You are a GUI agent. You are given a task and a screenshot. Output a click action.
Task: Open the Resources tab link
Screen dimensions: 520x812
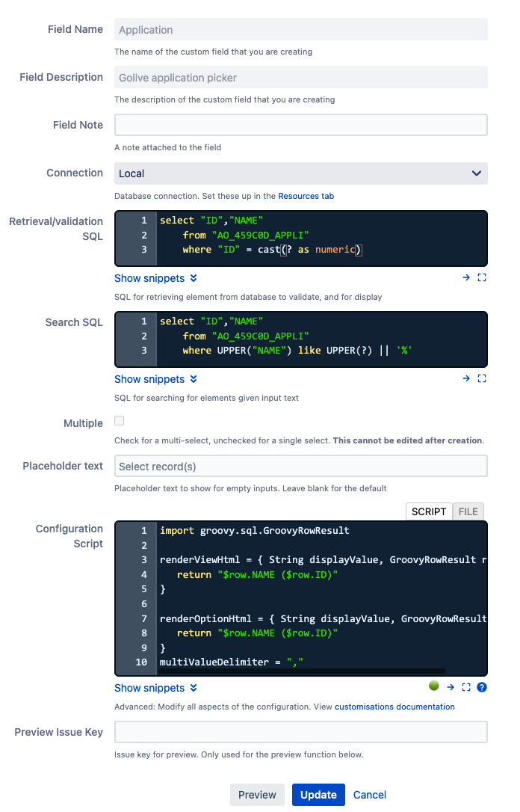click(306, 196)
